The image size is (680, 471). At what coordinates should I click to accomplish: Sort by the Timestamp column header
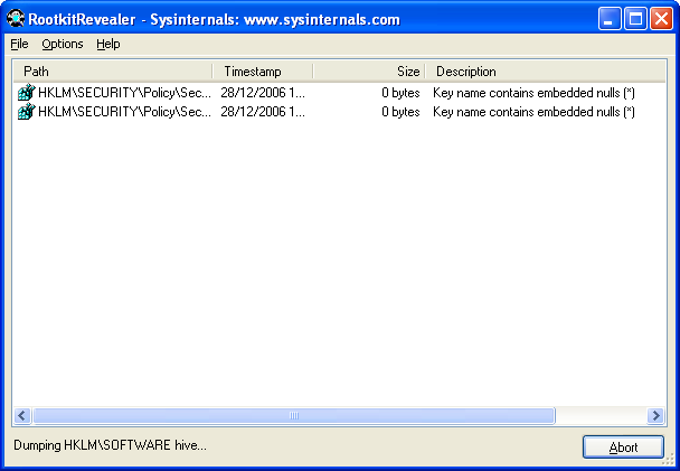coord(263,72)
